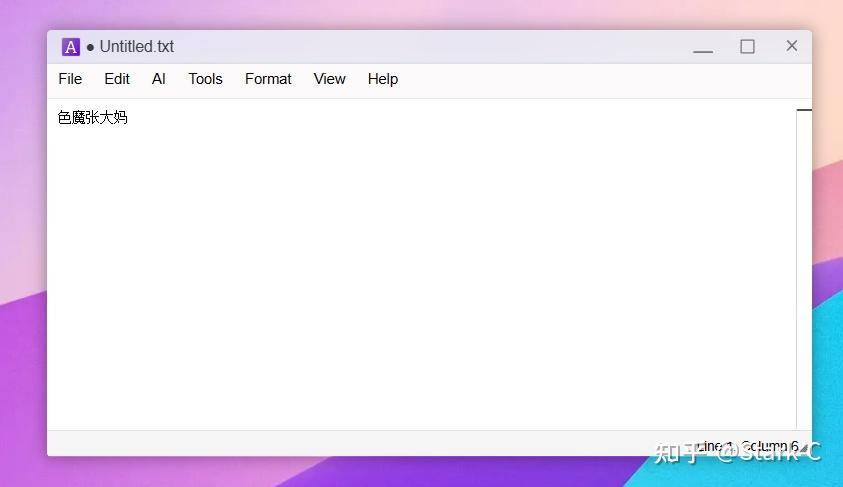
Task: Click the purple A app icon
Action: click(x=70, y=47)
